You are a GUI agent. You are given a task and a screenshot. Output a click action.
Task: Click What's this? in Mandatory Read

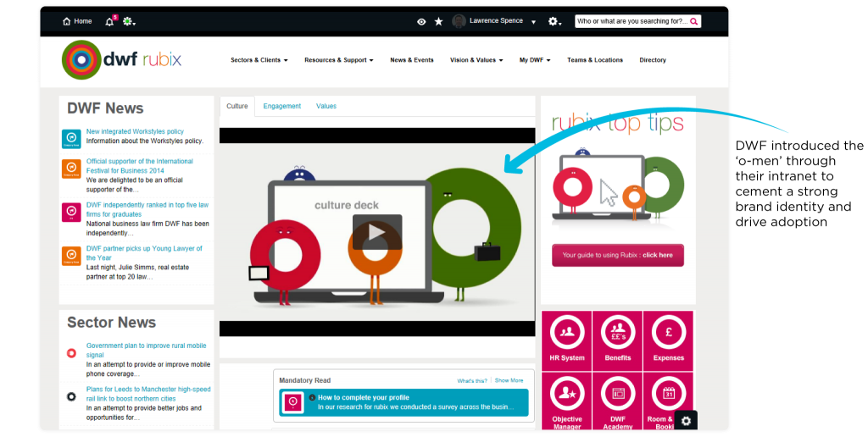(472, 380)
